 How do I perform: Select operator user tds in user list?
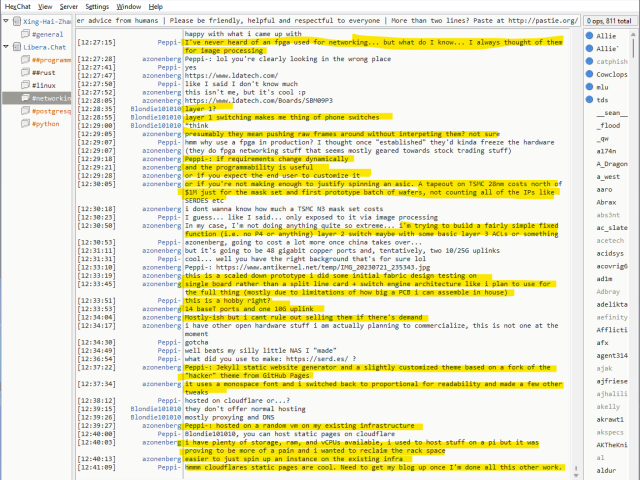click(x=602, y=100)
